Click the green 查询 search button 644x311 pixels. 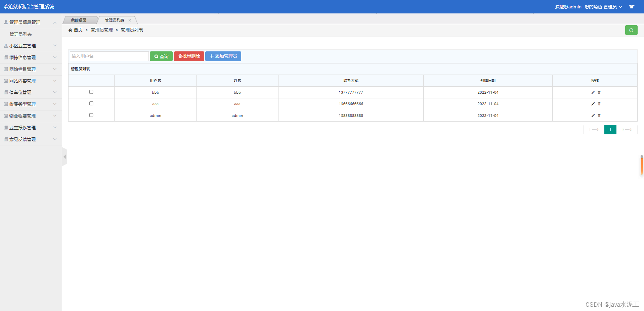161,56
